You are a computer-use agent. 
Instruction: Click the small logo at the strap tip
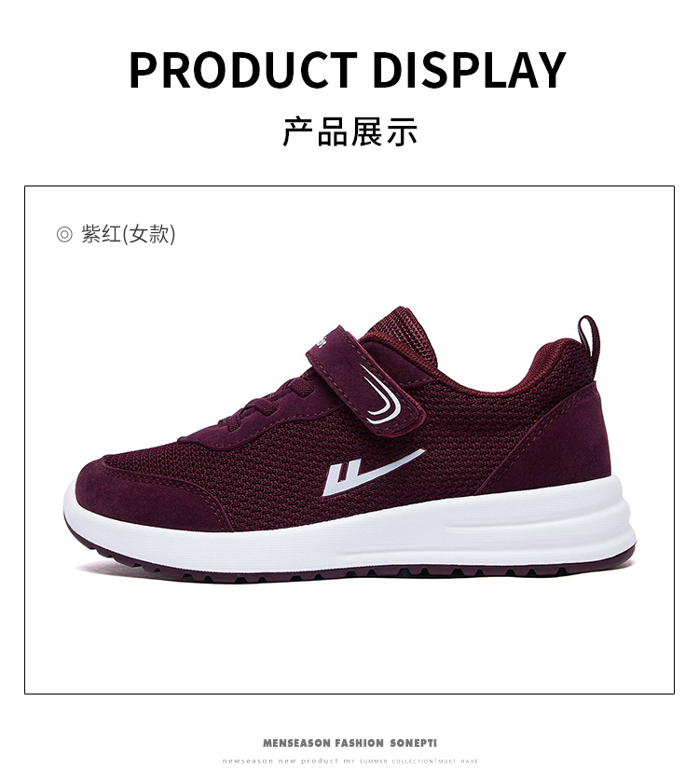pos(321,342)
